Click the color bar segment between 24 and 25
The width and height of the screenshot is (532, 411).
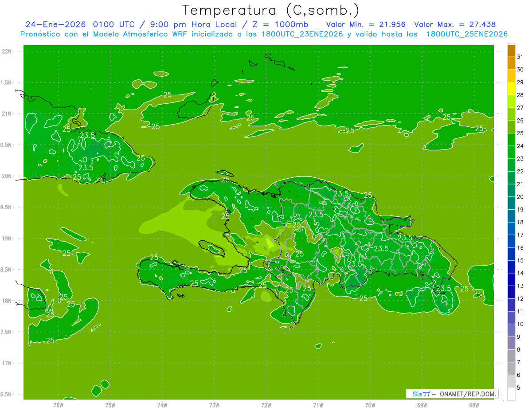[x=511, y=139]
